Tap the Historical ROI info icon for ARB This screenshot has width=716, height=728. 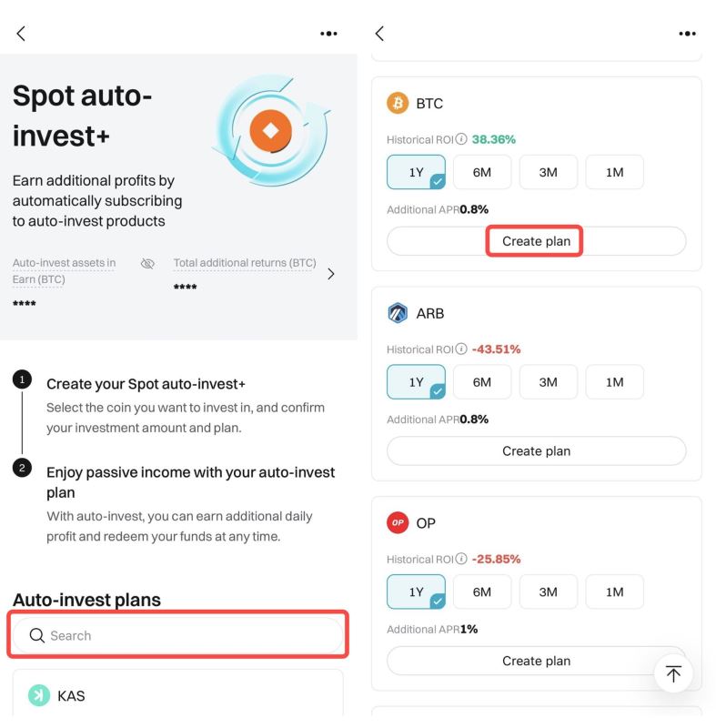point(463,349)
